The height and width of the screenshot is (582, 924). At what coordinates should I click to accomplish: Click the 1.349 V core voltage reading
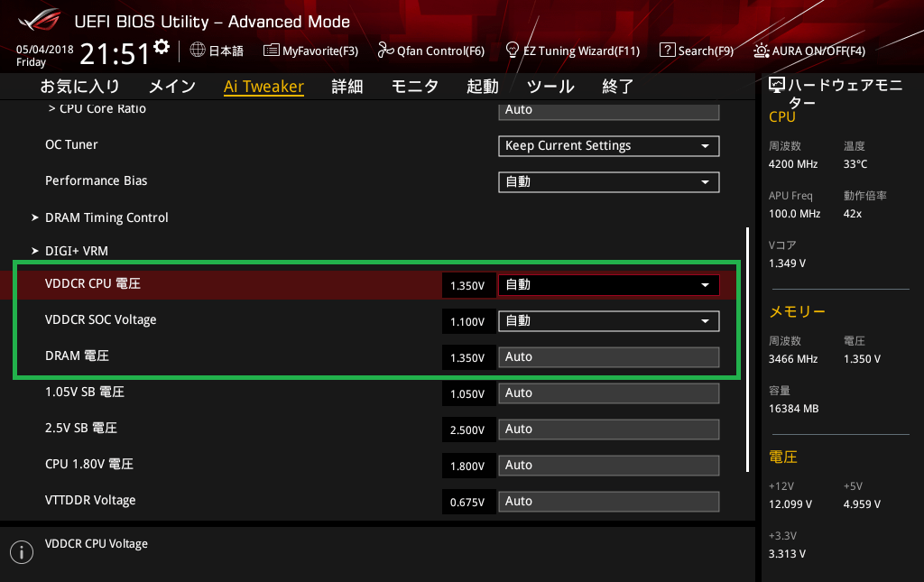[x=787, y=263]
